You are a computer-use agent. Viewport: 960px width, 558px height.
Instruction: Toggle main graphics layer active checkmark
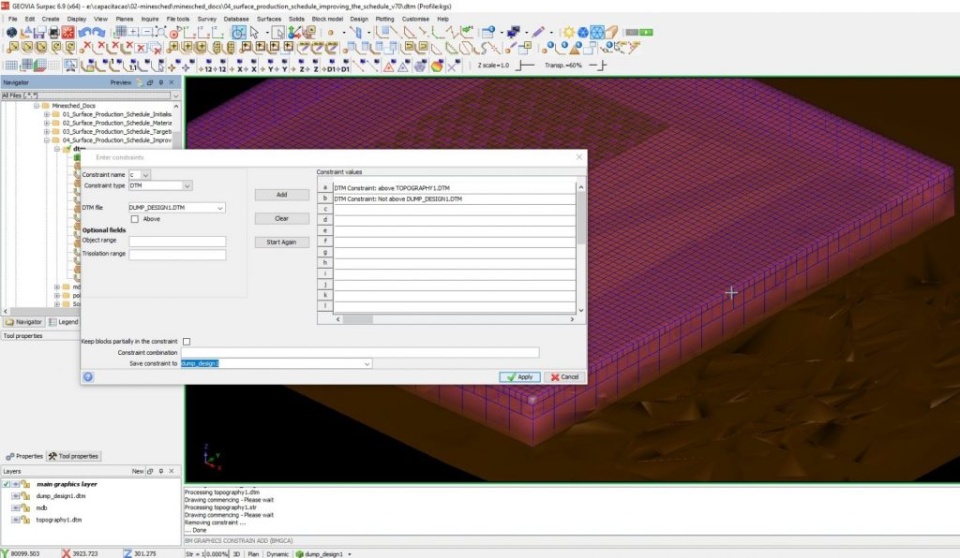point(6,484)
